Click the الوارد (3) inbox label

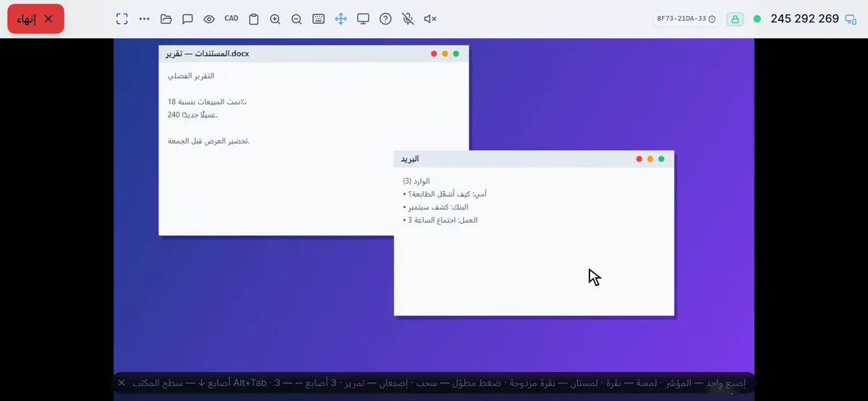pyautogui.click(x=417, y=180)
